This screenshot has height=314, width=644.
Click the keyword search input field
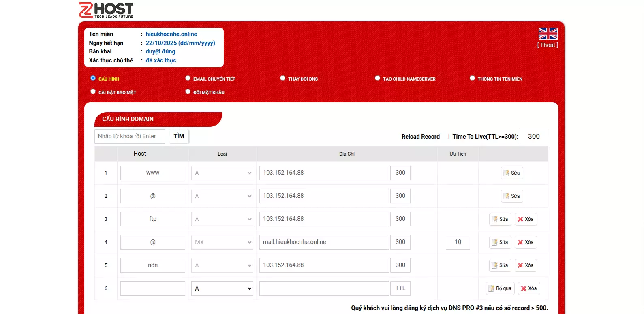130,136
